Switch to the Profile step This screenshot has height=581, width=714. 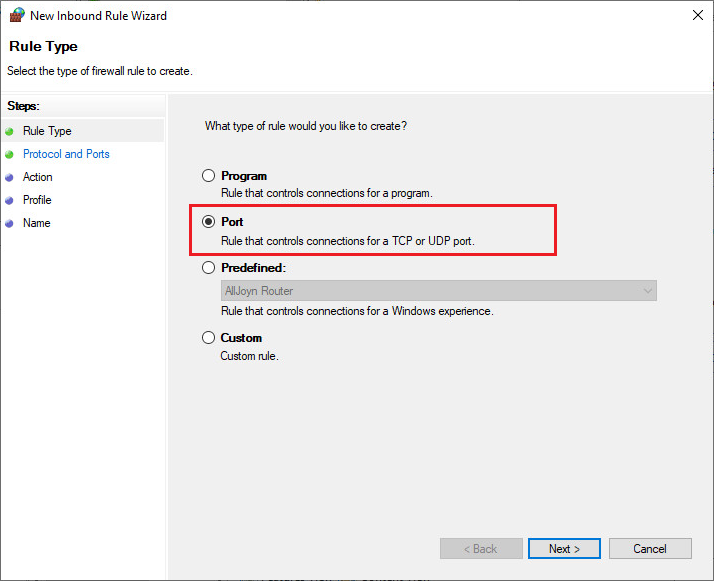click(x=37, y=200)
